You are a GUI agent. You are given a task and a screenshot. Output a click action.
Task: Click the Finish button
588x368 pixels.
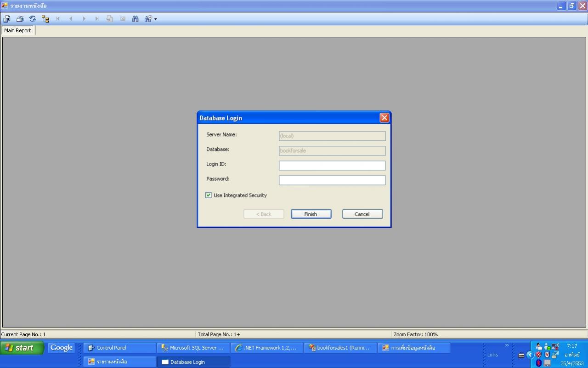(311, 214)
